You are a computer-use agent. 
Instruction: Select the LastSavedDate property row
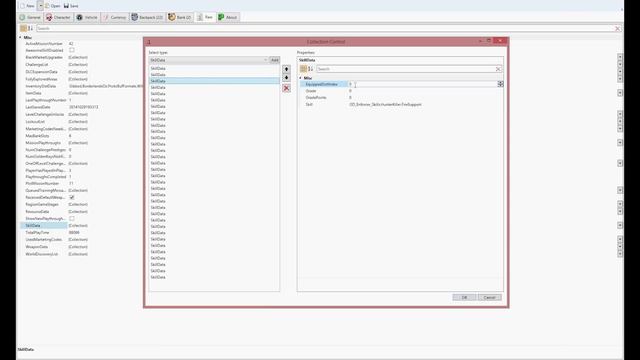(38, 107)
